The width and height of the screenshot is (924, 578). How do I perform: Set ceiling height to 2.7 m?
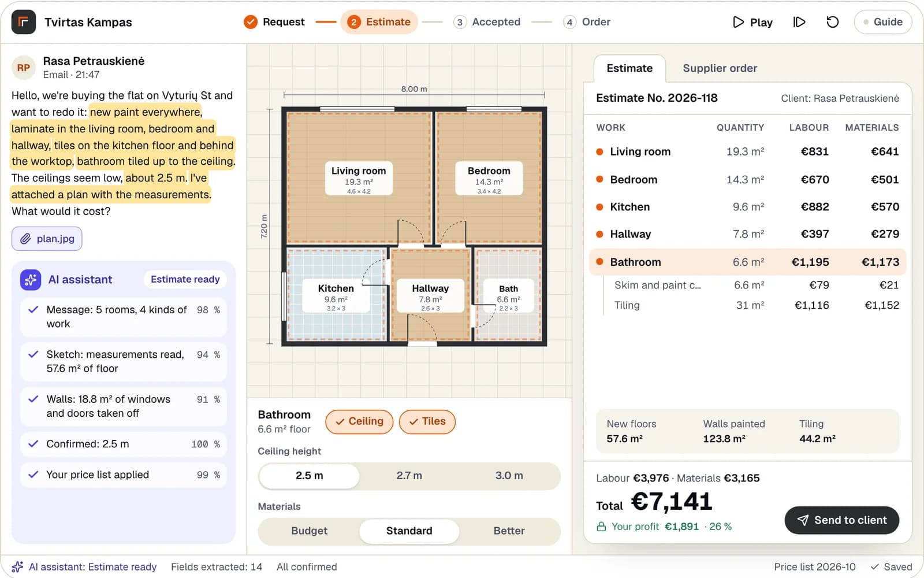409,476
